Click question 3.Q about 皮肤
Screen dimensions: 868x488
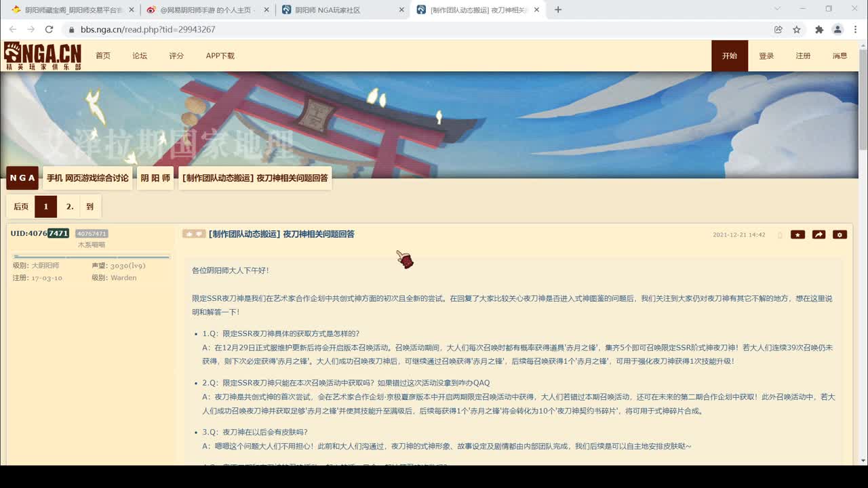255,432
